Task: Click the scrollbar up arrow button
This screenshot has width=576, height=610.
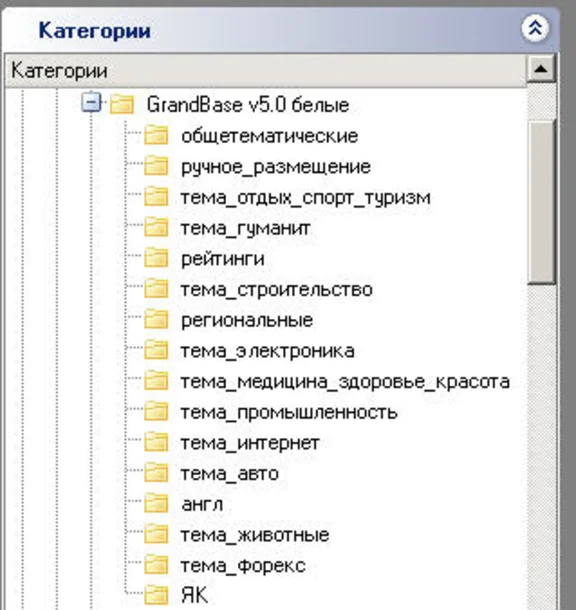Action: coord(541,69)
